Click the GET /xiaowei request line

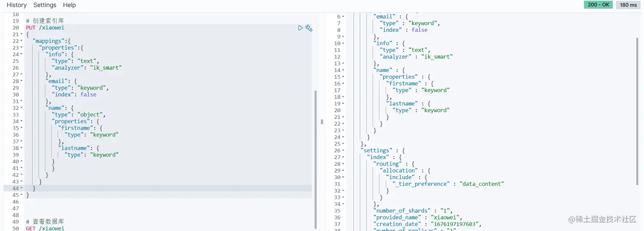[45, 228]
